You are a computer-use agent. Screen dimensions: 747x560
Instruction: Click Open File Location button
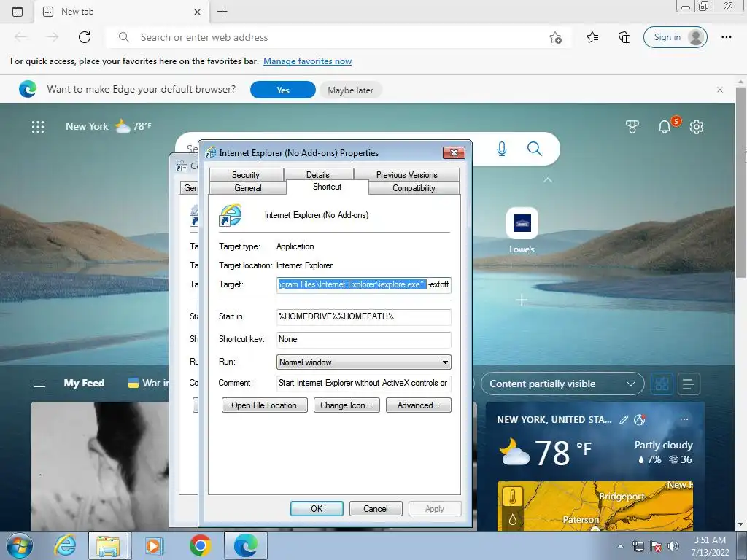click(x=264, y=405)
